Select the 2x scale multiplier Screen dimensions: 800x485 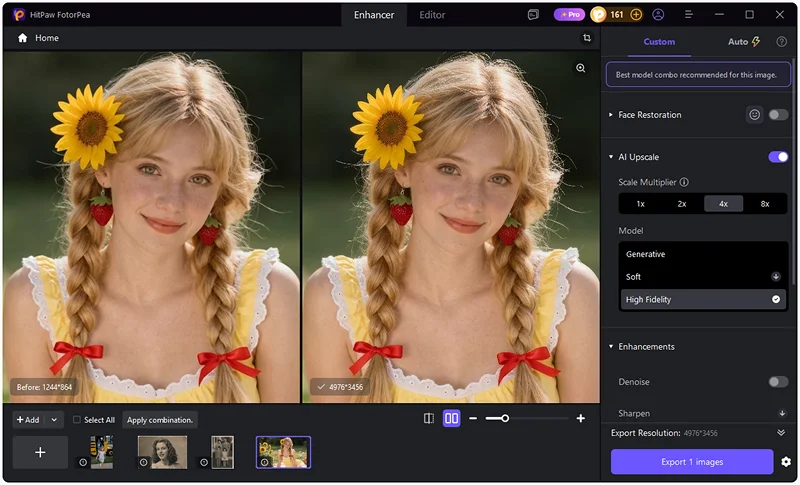click(x=682, y=203)
